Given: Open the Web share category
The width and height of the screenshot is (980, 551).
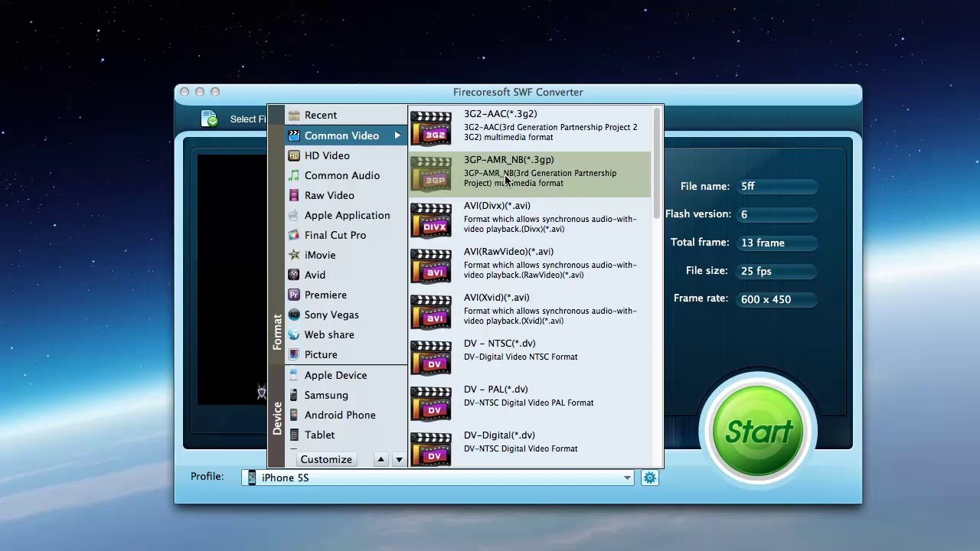Looking at the screenshot, I should 346,334.
